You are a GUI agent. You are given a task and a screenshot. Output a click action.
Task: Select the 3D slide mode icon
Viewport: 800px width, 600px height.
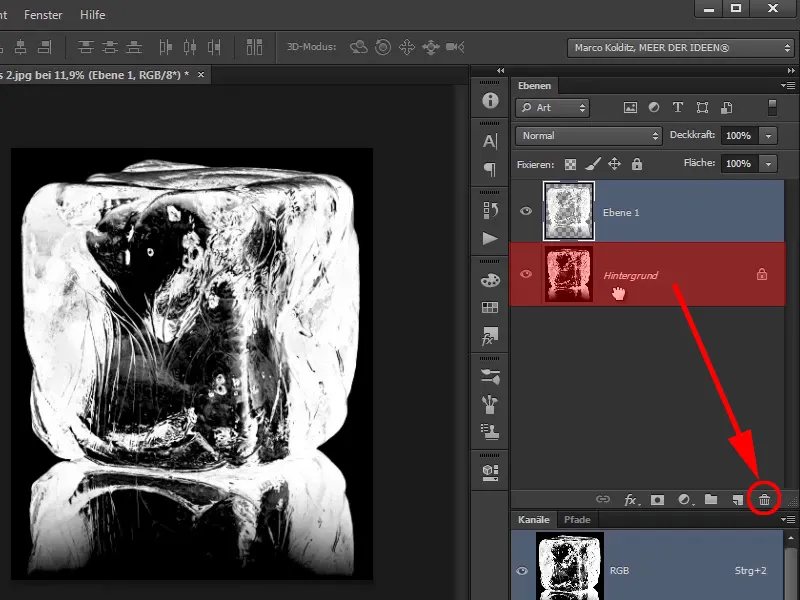[431, 47]
